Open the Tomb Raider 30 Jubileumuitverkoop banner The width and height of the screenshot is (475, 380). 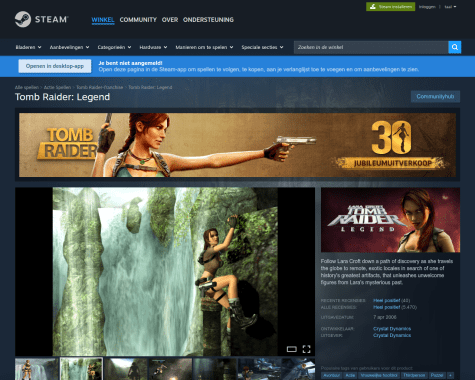(237, 145)
